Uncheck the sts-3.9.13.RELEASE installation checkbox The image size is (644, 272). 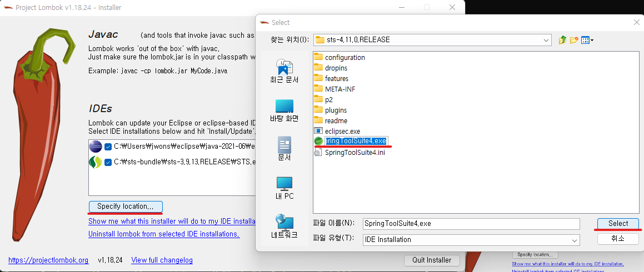108,162
